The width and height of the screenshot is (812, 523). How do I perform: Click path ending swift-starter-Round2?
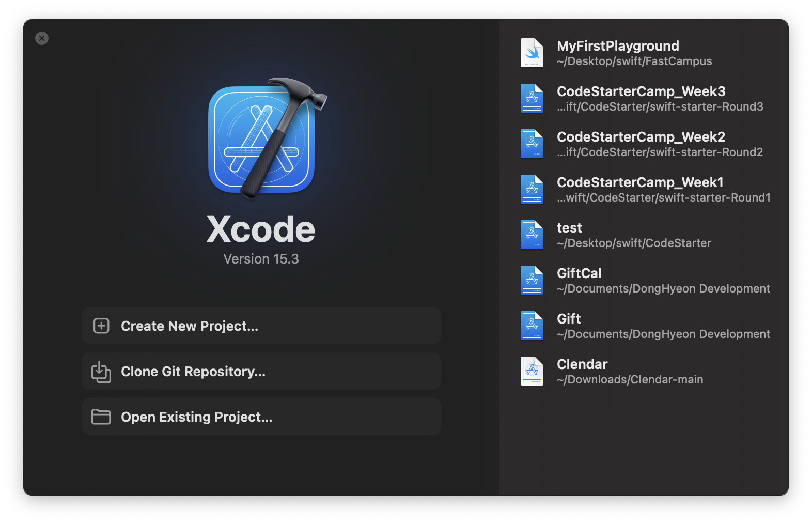660,152
